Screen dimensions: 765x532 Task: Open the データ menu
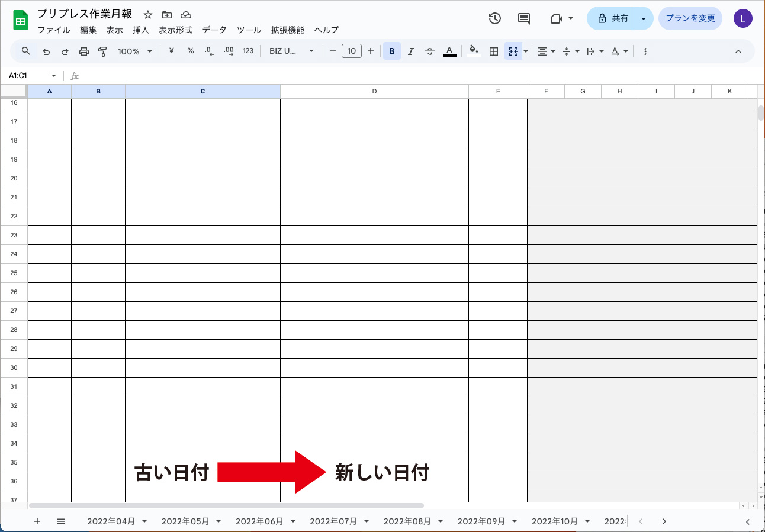coord(214,30)
